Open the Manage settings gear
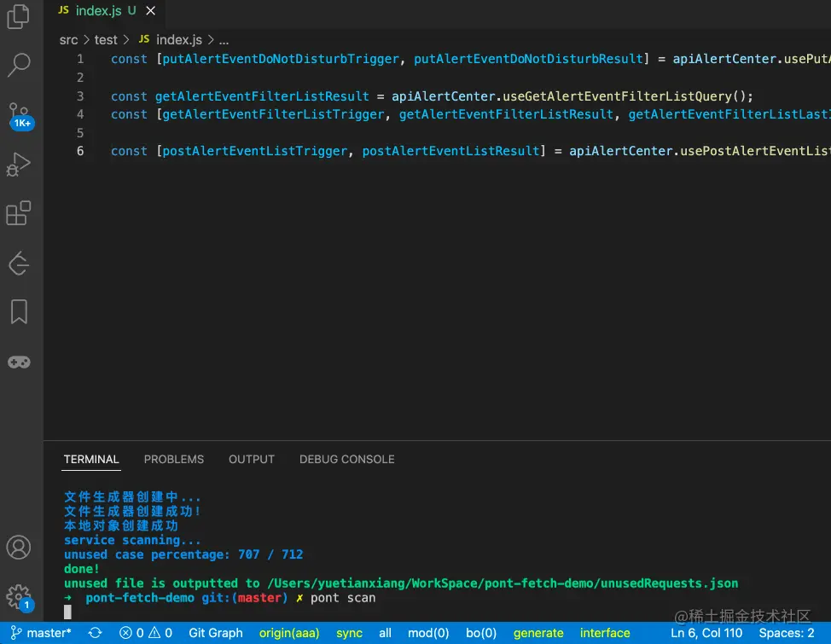 [20, 598]
